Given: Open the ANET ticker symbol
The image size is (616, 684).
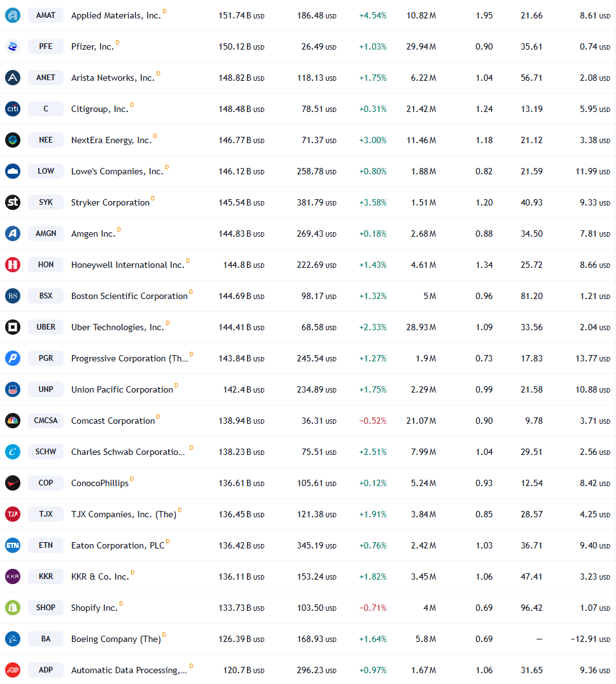Looking at the screenshot, I should (x=46, y=78).
